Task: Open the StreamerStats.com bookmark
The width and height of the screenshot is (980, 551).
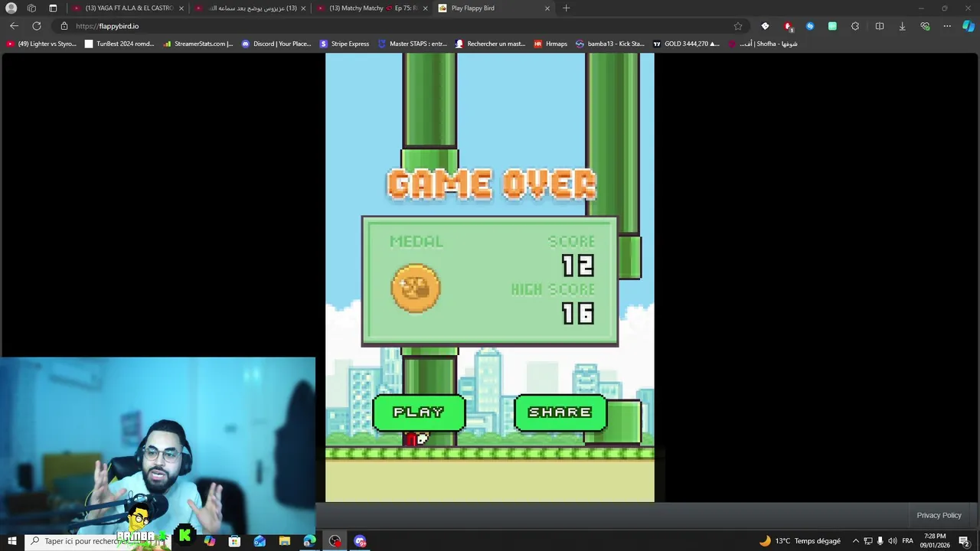Action: click(x=198, y=44)
